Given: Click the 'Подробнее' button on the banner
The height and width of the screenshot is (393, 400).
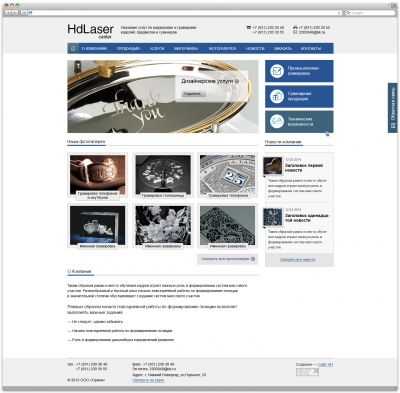Looking at the screenshot, I should click(193, 94).
